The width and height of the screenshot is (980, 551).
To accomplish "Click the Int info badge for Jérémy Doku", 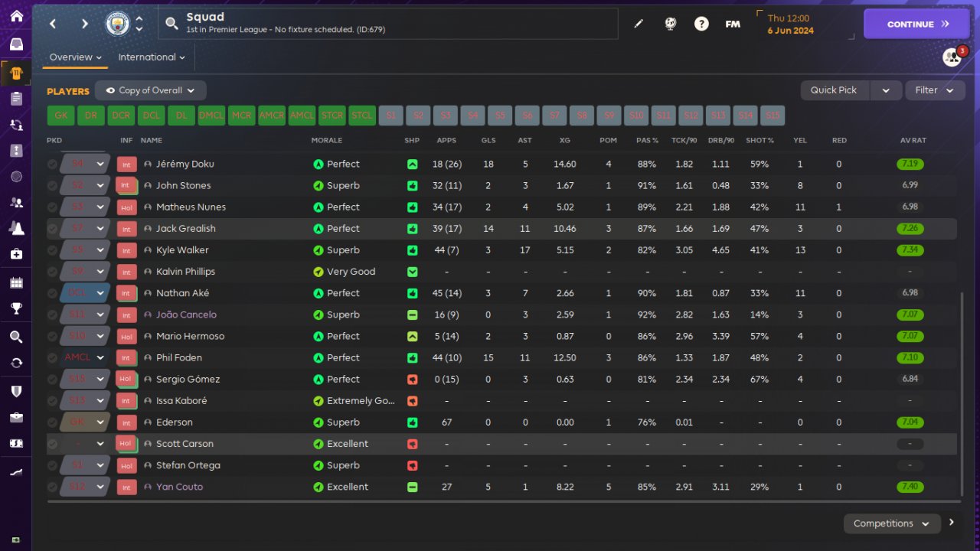I will point(126,165).
